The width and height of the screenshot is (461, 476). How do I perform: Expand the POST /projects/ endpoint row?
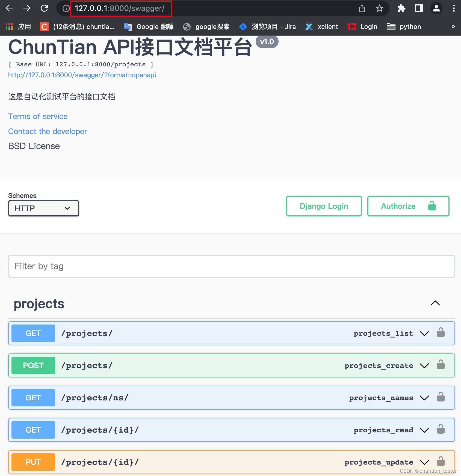pos(218,365)
